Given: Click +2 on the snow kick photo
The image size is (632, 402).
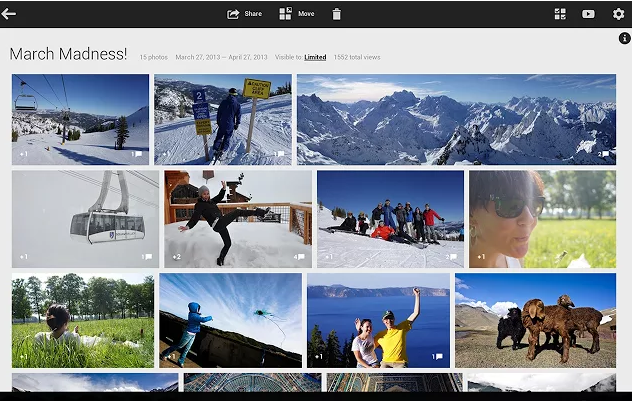Looking at the screenshot, I should (x=176, y=257).
